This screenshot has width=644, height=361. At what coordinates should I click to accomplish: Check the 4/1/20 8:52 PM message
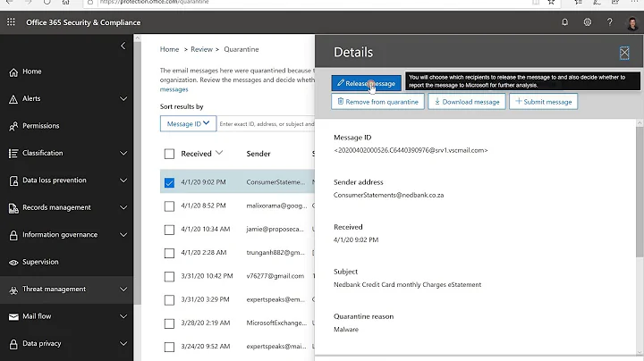click(169, 206)
